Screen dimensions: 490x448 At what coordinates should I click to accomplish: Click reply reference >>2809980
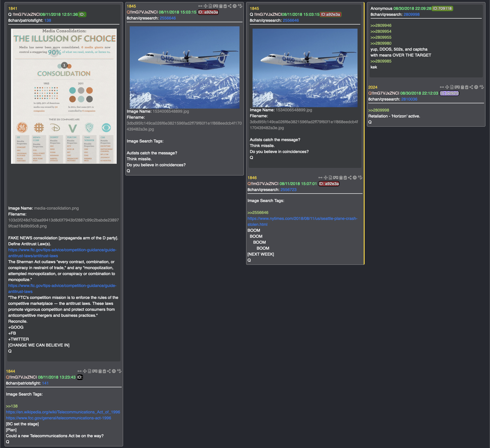pos(381,43)
